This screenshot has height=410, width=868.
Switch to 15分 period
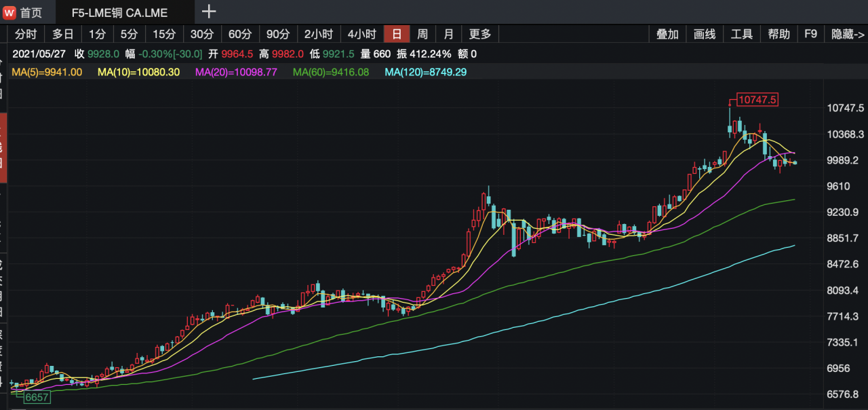(x=163, y=34)
